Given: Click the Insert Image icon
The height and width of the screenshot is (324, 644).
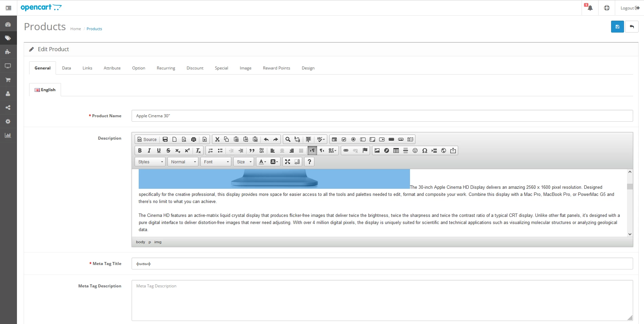Looking at the screenshot, I should pyautogui.click(x=377, y=150).
